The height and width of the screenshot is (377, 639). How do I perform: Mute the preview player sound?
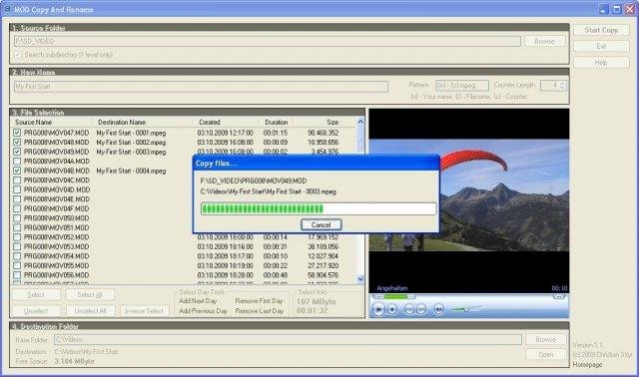click(x=438, y=310)
